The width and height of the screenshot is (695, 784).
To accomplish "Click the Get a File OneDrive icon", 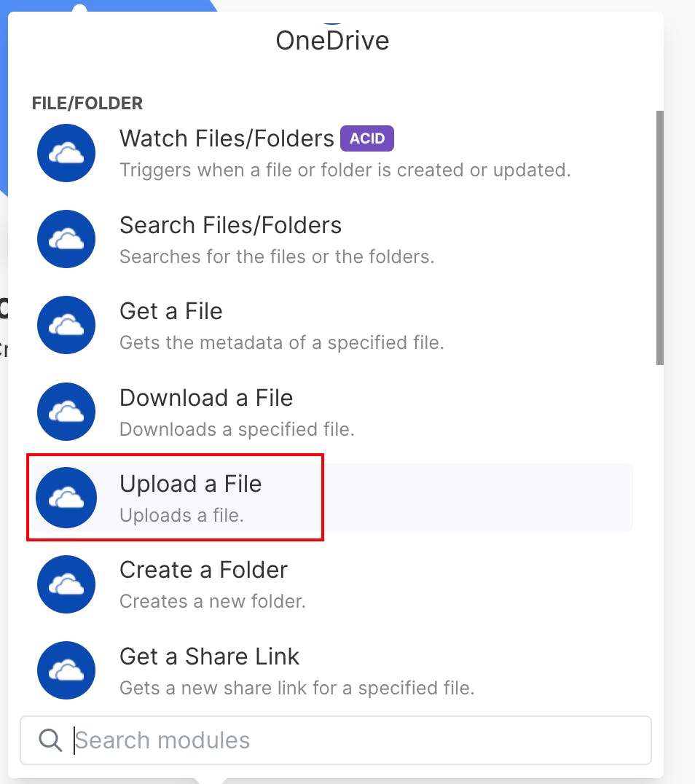I will point(66,325).
